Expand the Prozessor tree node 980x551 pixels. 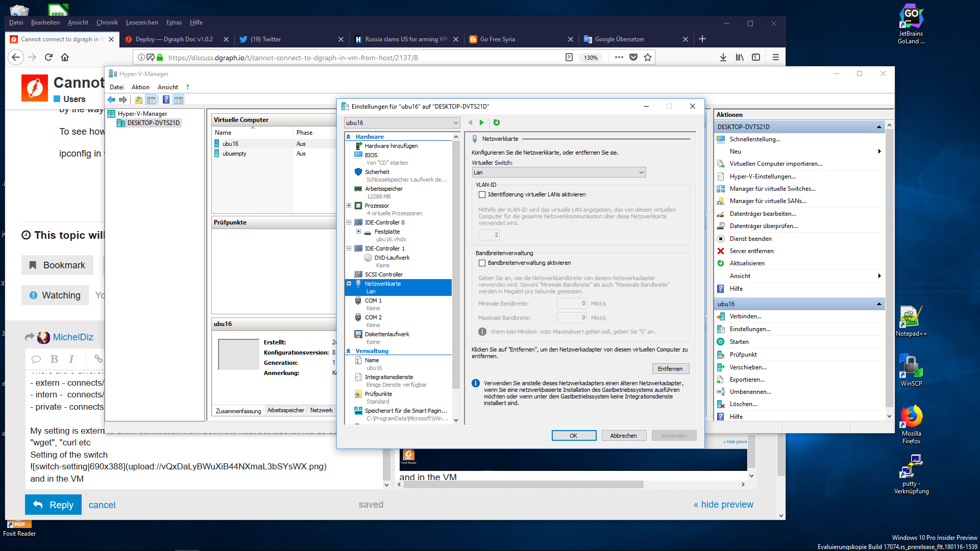coord(349,206)
